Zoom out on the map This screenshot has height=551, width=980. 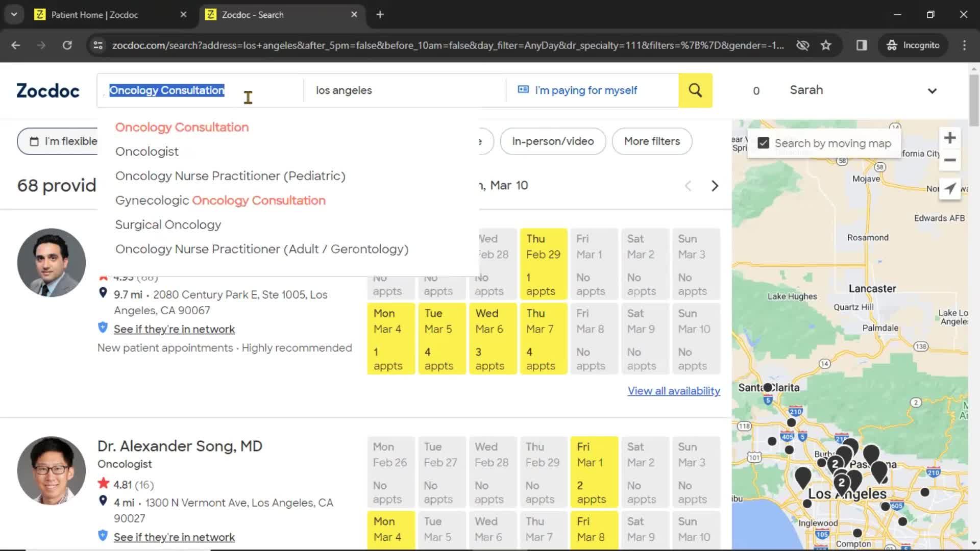(949, 160)
